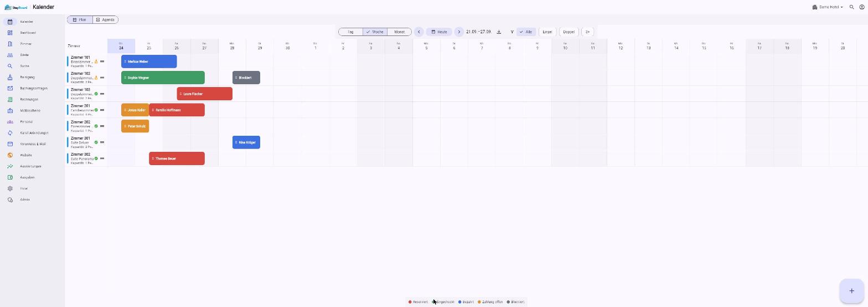
Task: Click Zimmer 102 cleaning warning icon
Action: point(96,78)
